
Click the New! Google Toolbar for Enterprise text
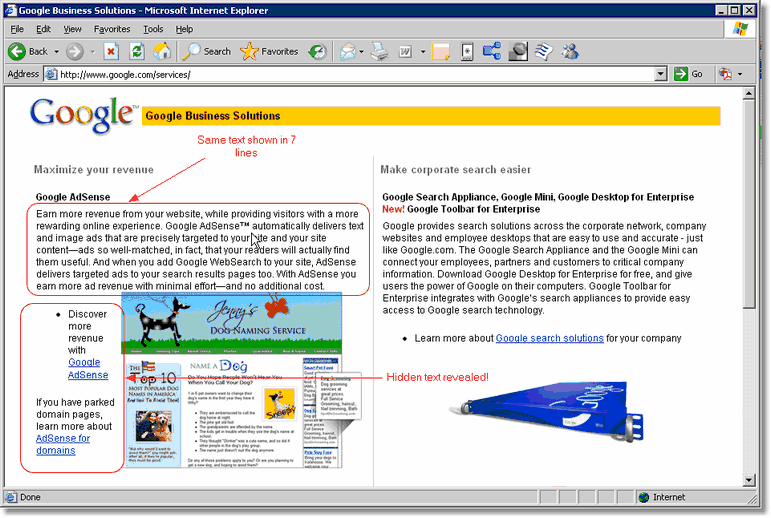point(461,209)
